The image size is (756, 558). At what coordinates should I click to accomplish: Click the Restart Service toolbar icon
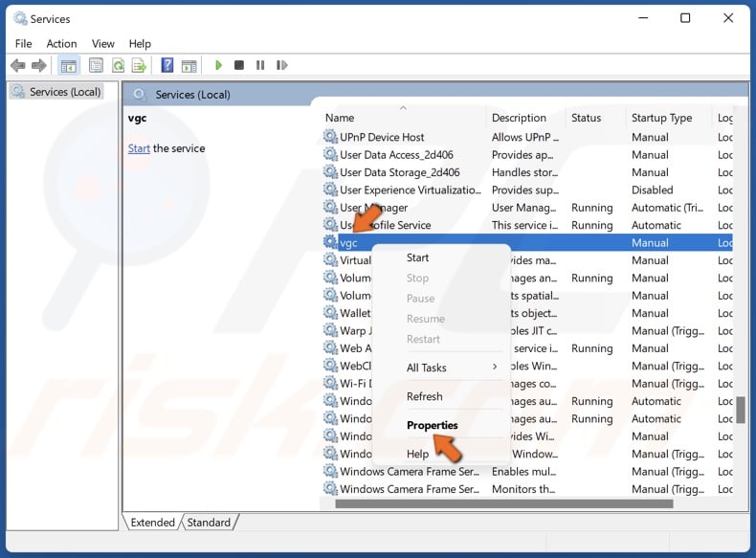pyautogui.click(x=281, y=65)
